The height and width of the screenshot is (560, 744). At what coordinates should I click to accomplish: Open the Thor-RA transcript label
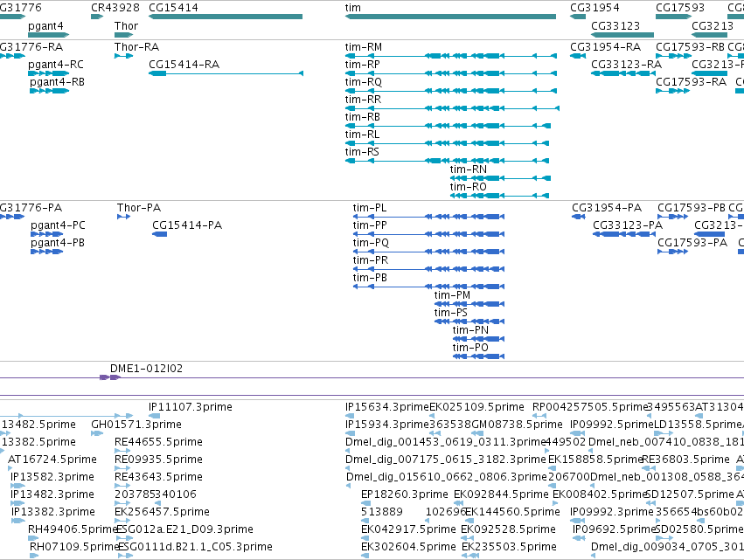point(136,47)
